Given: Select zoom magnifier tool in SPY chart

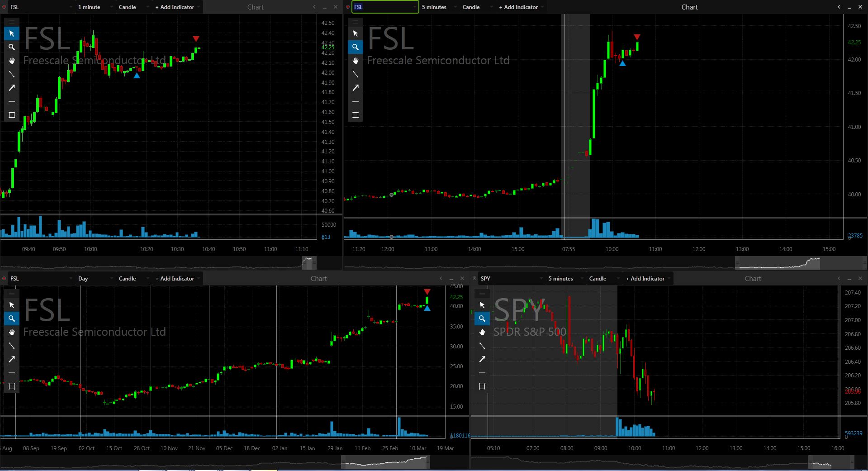Looking at the screenshot, I should point(482,319).
